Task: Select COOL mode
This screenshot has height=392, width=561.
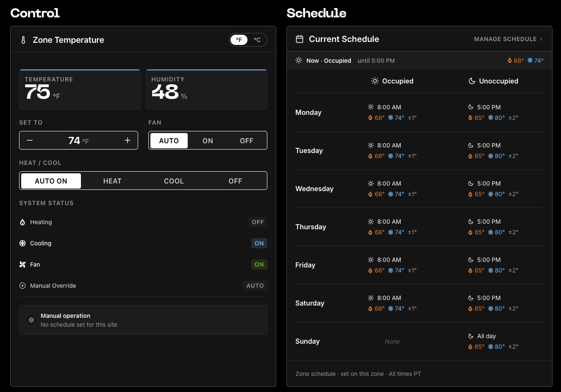Action: pyautogui.click(x=174, y=181)
